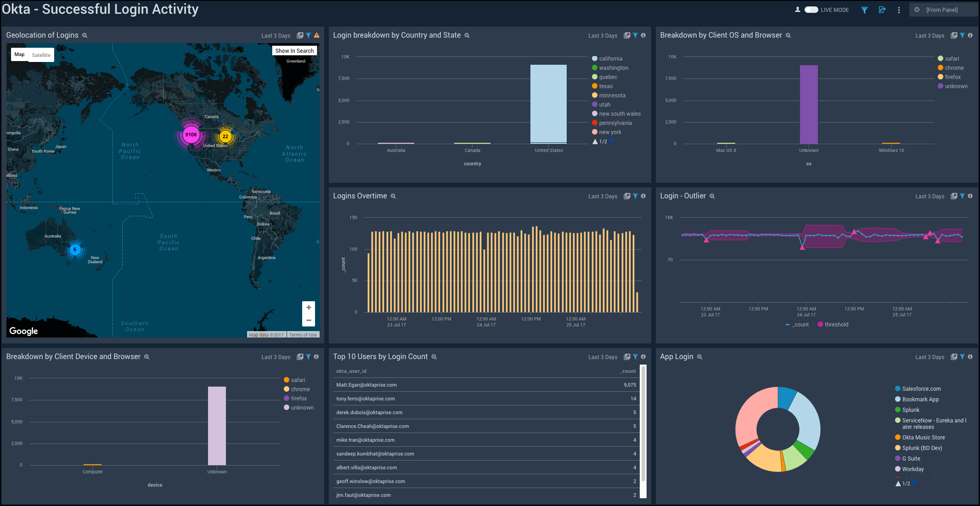The width and height of the screenshot is (980, 506).
Task: Open Last 3 Days selector on Logins Overtime
Action: (x=603, y=196)
